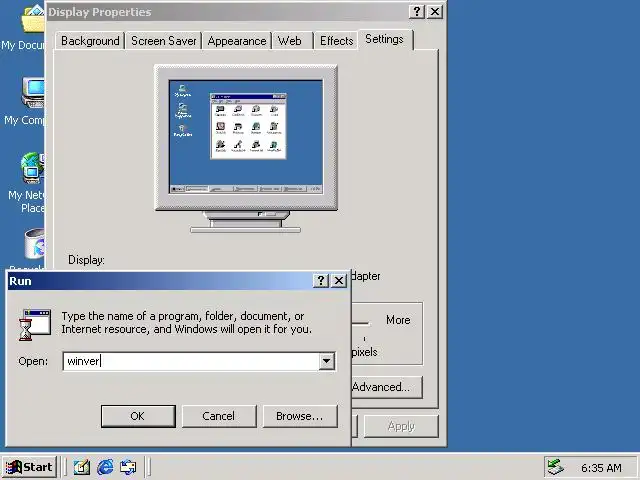Launch Outlook Express from Quick Launch
This screenshot has height=480, width=640.
pos(128,467)
